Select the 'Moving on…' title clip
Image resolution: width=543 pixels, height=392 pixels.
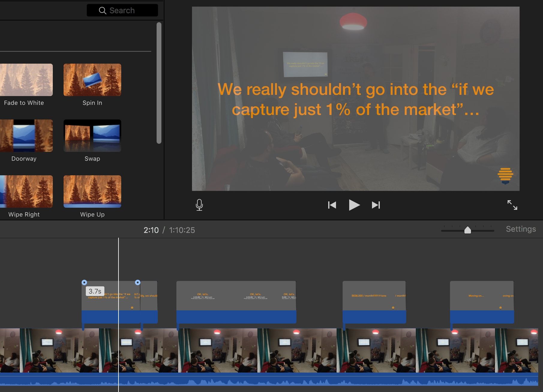482,302
